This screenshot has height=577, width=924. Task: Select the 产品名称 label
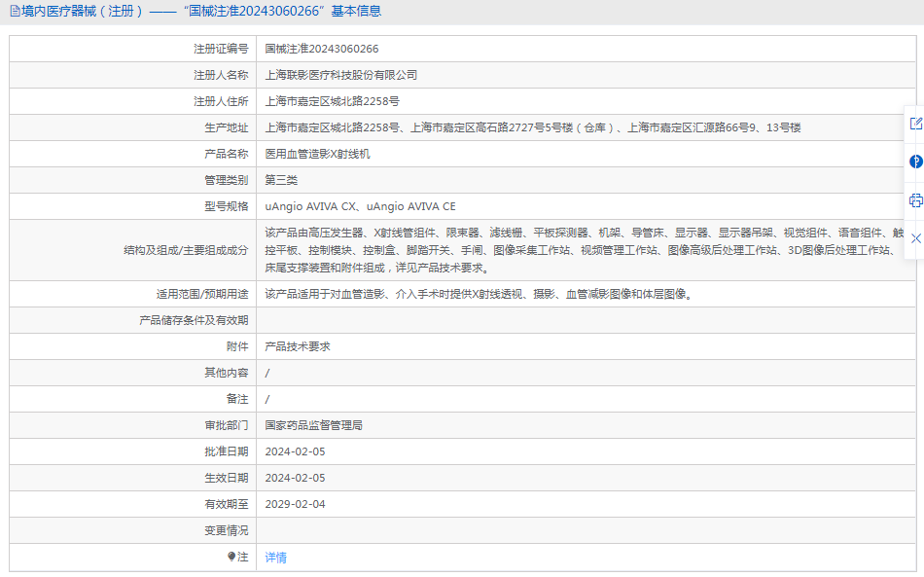click(x=227, y=155)
